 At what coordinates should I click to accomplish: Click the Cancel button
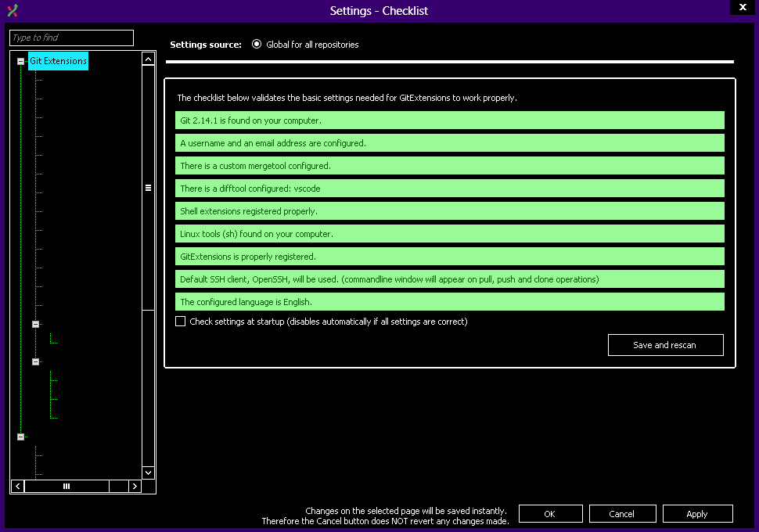(623, 513)
